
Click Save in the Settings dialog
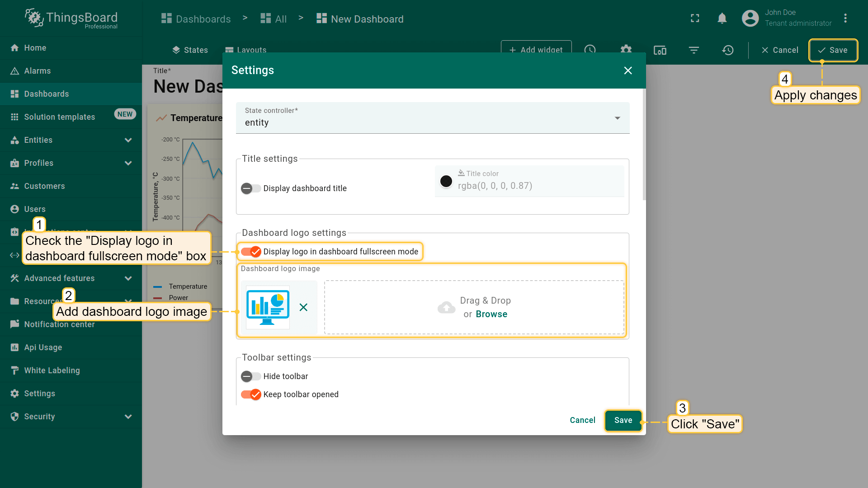623,420
